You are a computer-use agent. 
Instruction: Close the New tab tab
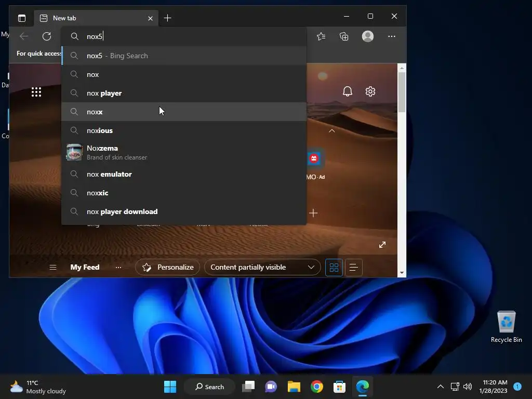click(150, 18)
